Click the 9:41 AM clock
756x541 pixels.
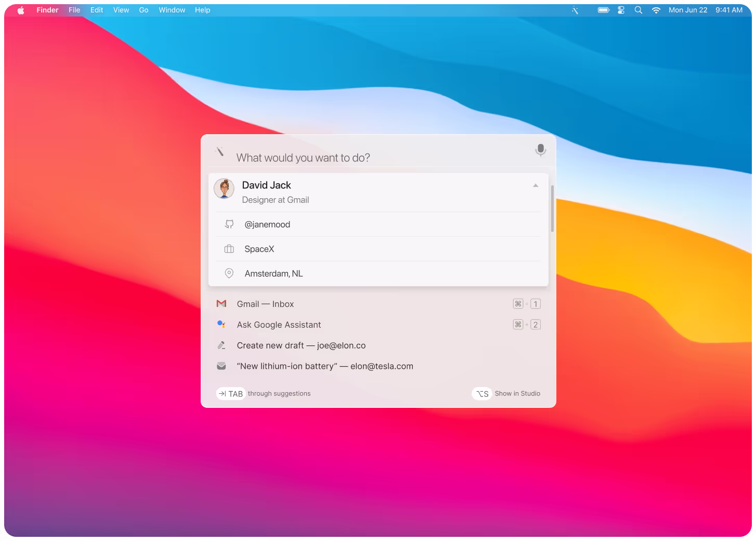729,10
